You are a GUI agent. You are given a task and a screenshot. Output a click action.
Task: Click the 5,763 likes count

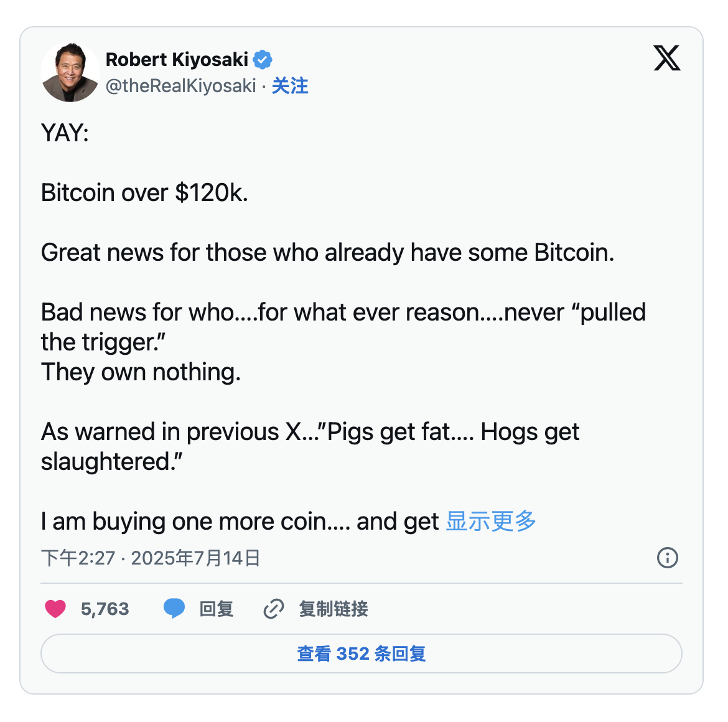coord(105,609)
